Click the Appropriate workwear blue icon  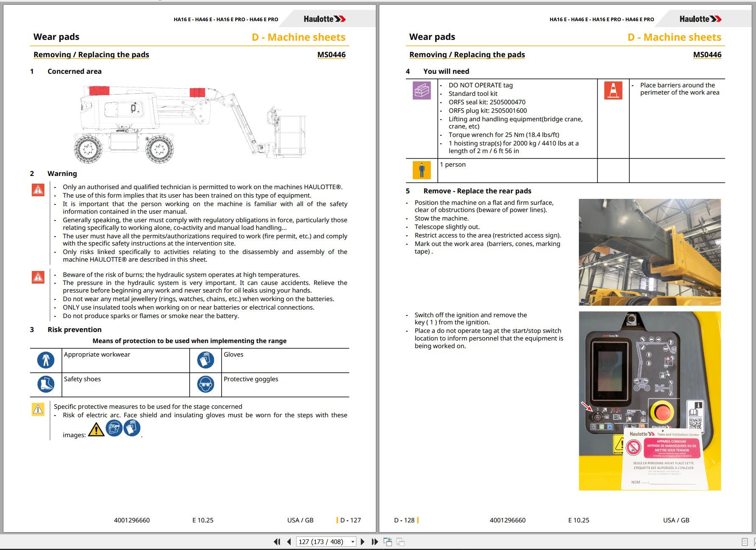pos(46,360)
